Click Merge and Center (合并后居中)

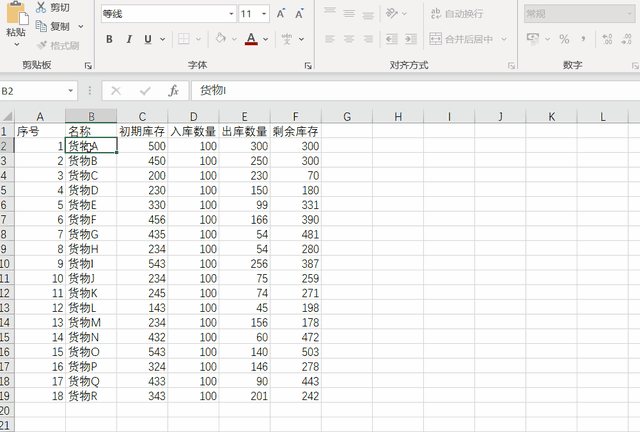(x=461, y=39)
